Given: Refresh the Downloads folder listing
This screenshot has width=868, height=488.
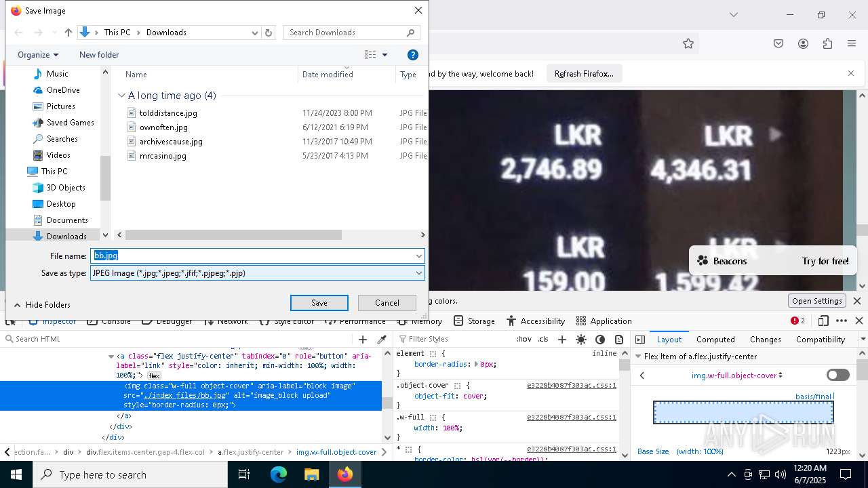Looking at the screenshot, I should click(269, 33).
